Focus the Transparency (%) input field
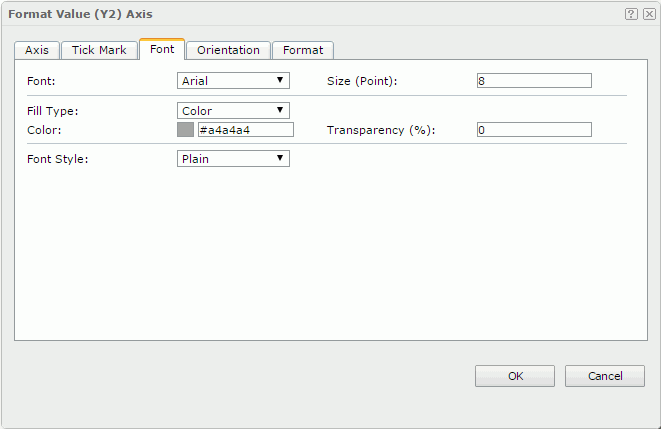661x429 pixels. 534,130
